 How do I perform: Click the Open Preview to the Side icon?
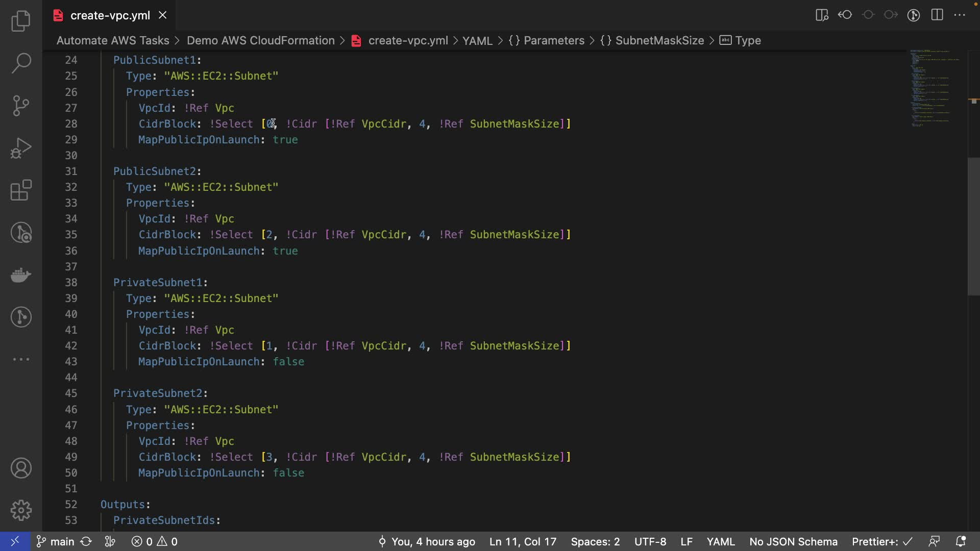point(822,15)
